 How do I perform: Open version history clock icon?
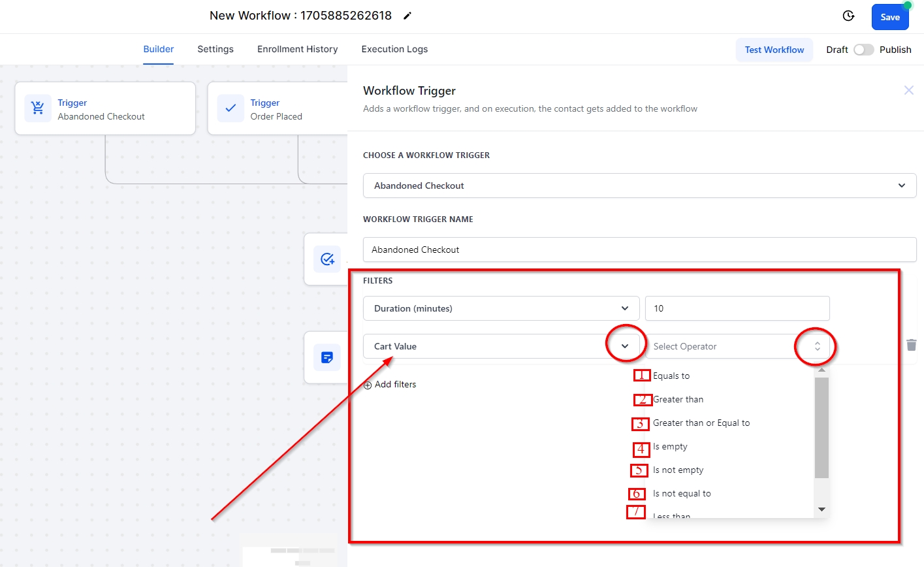[848, 16]
